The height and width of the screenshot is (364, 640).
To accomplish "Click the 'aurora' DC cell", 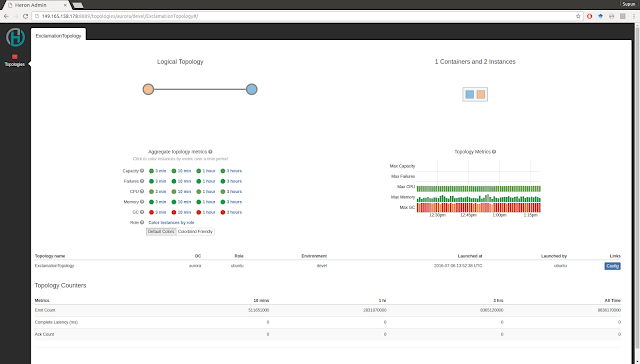I will pos(195,266).
